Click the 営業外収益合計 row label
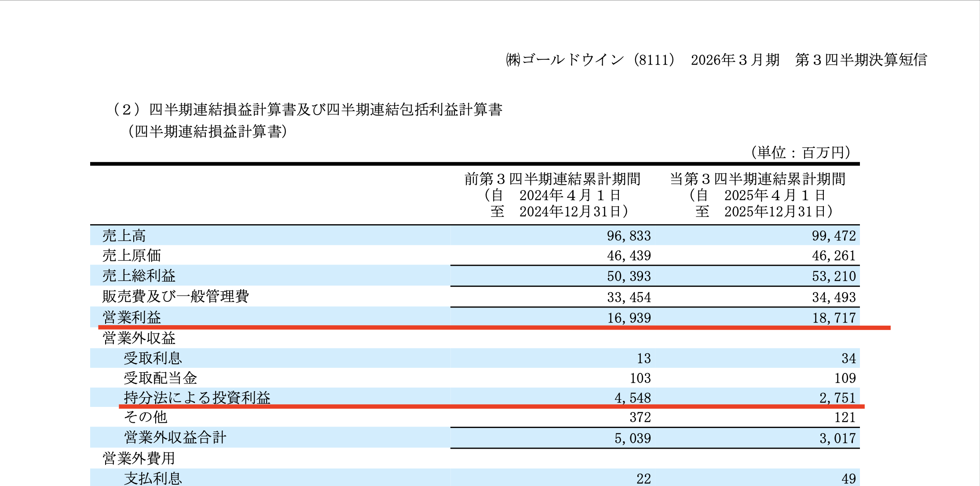980x486 pixels. coord(175,438)
